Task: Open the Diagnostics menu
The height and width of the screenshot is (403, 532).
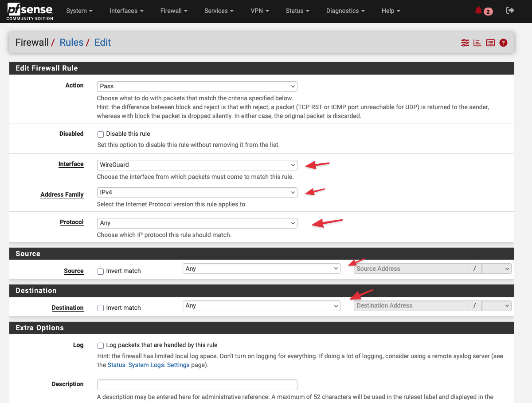Action: click(x=345, y=11)
